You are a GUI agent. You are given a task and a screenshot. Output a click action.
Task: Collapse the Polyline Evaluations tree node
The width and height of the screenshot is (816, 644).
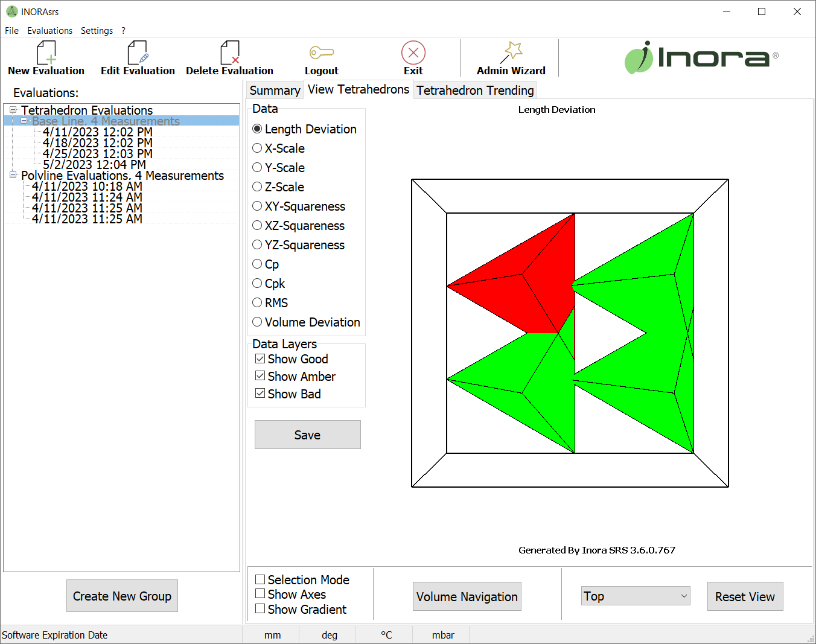13,175
